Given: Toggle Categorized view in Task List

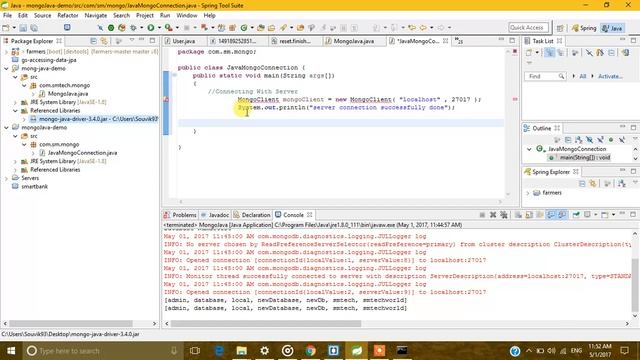Looking at the screenshot, I should (549, 53).
